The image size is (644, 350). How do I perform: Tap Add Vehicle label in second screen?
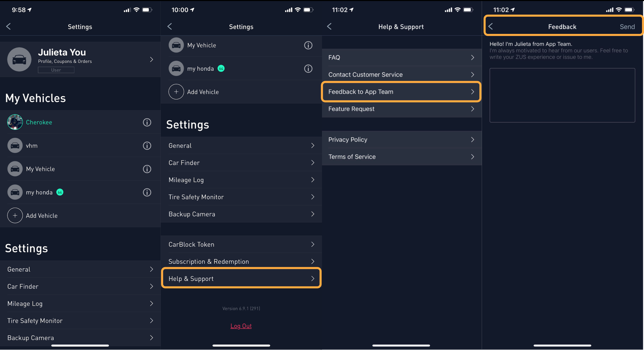(203, 92)
